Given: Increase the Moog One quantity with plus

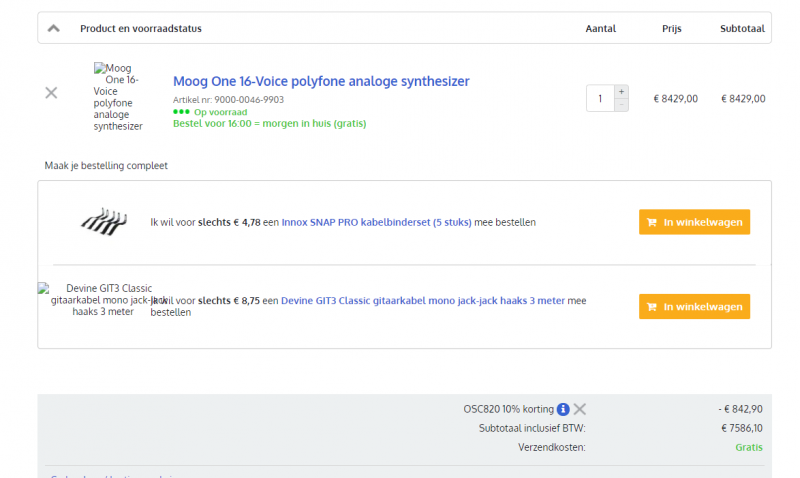Looking at the screenshot, I should point(621,92).
